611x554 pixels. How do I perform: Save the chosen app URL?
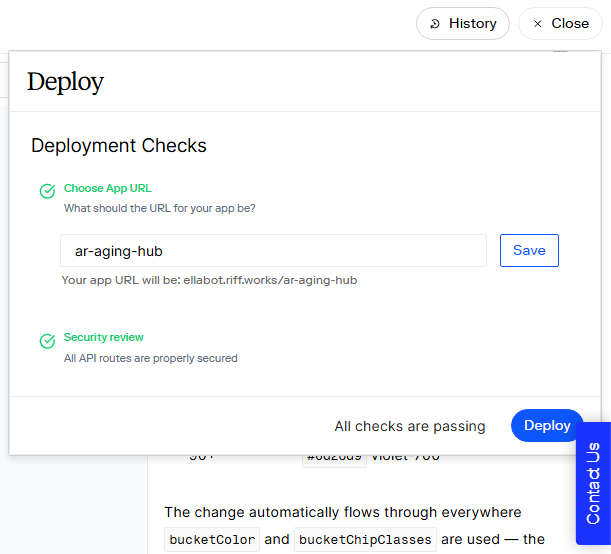[x=529, y=251]
